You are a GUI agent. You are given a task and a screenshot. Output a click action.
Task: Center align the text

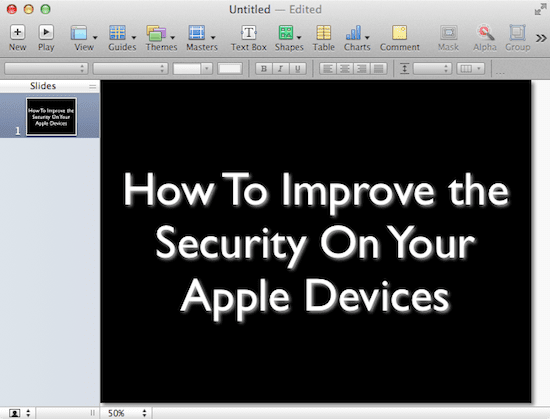344,68
